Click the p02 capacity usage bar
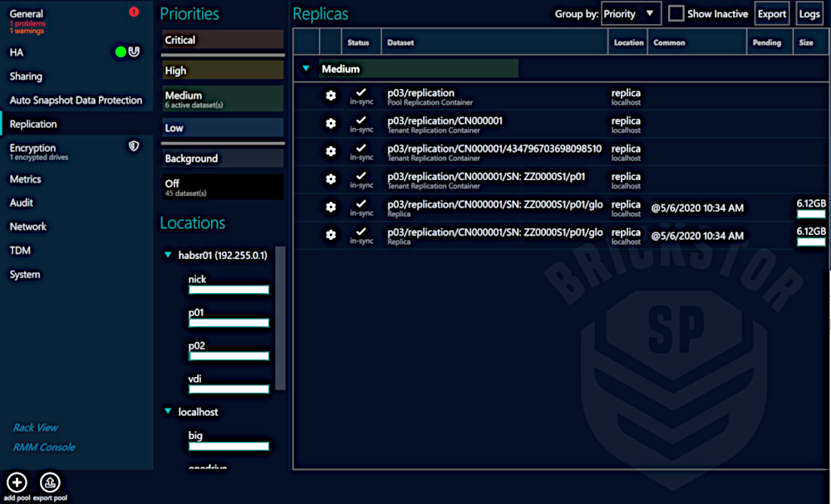 tap(229, 355)
